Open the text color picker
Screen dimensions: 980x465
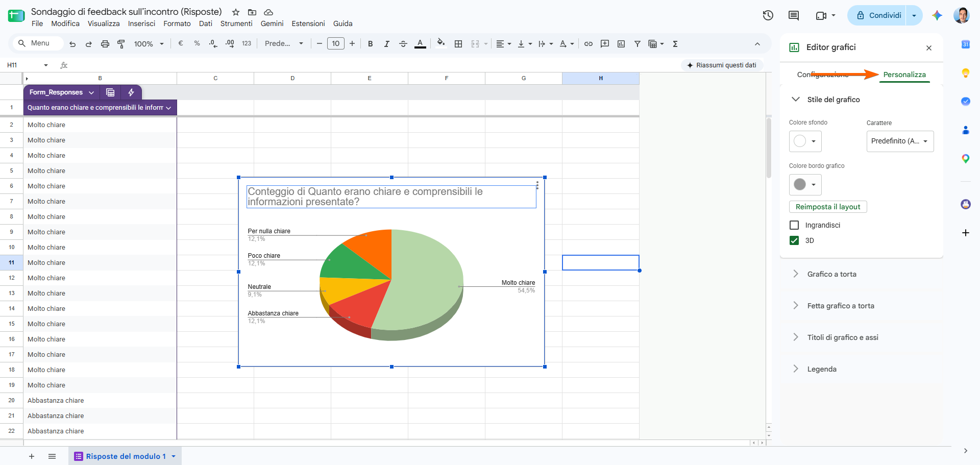[x=420, y=44]
